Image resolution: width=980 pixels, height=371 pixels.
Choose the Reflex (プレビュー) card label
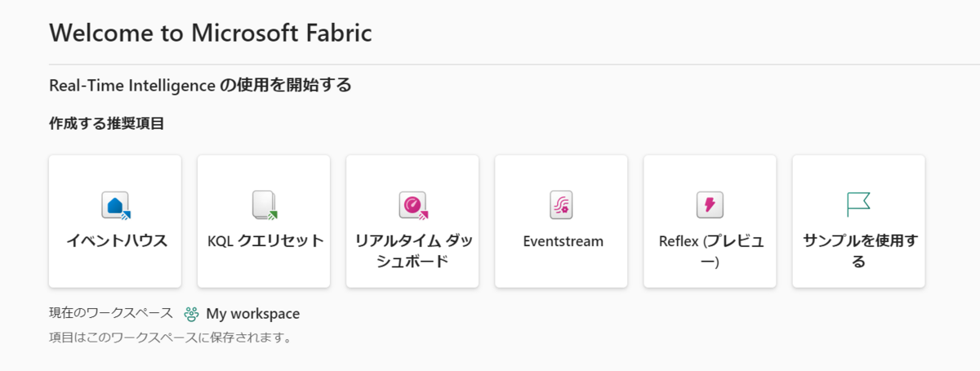(x=710, y=251)
